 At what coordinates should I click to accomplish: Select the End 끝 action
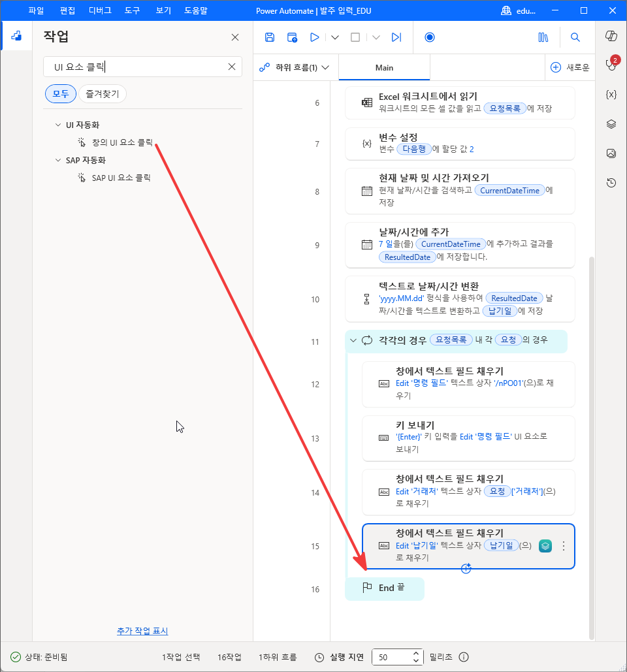click(385, 588)
